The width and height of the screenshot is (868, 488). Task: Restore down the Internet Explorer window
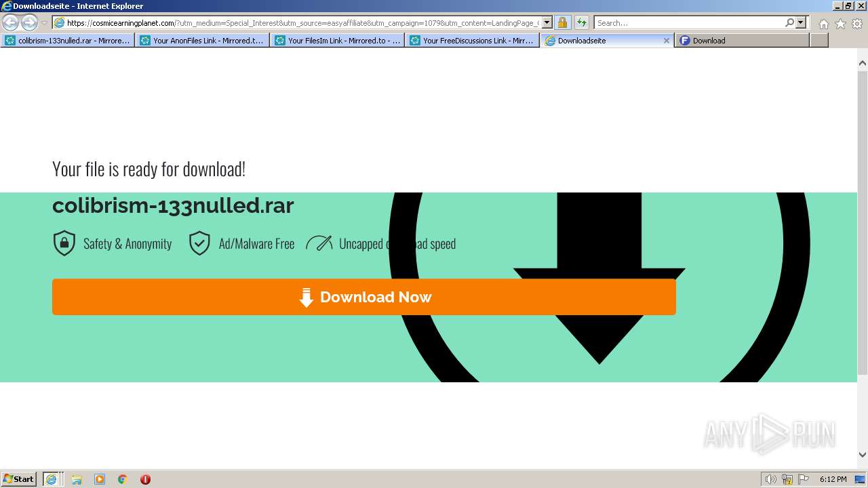tap(848, 5)
